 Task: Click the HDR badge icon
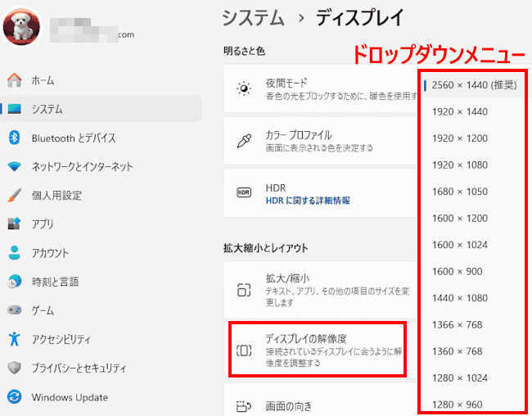point(244,192)
